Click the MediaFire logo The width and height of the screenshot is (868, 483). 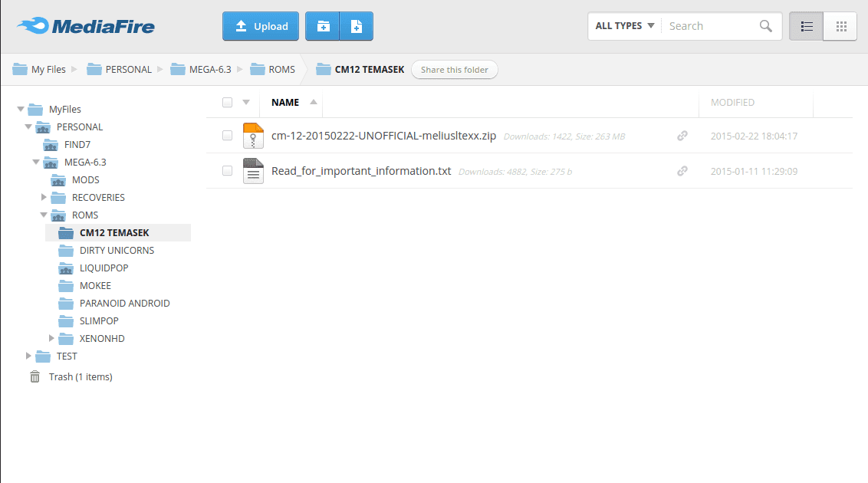pos(86,26)
